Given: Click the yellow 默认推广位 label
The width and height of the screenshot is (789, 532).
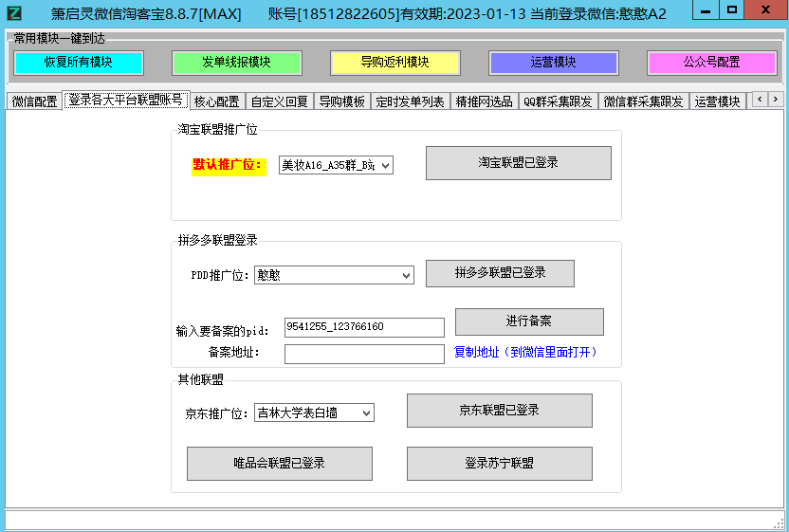Looking at the screenshot, I should click(x=229, y=165).
